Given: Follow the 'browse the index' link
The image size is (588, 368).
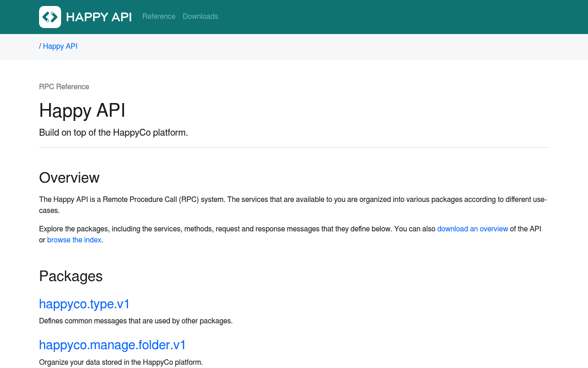Looking at the screenshot, I should pos(74,240).
